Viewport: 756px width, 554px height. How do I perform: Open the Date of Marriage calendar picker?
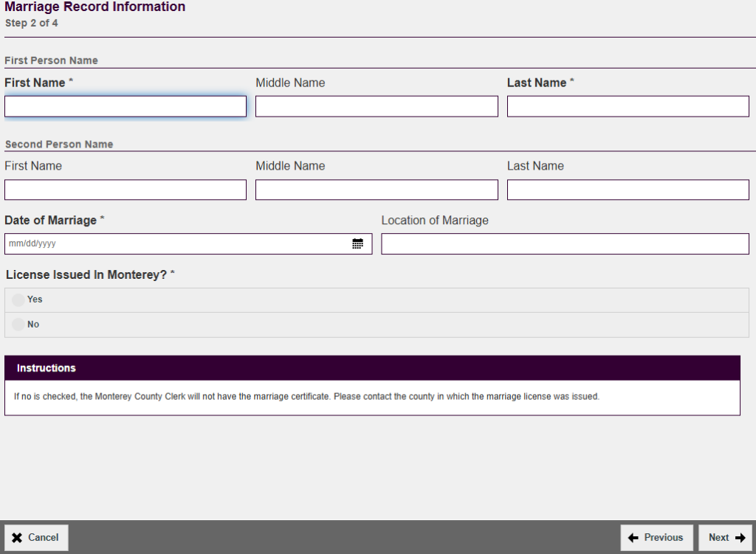click(357, 244)
